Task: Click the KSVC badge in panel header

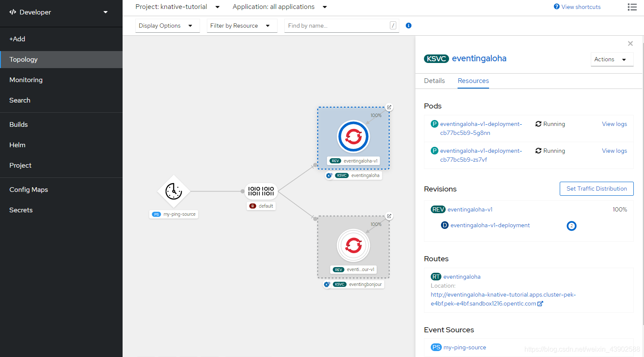Action: (436, 59)
